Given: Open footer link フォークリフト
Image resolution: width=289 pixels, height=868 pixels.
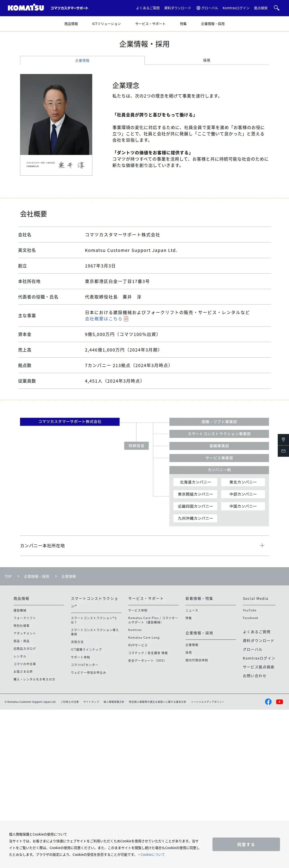Looking at the screenshot, I should [25, 618].
